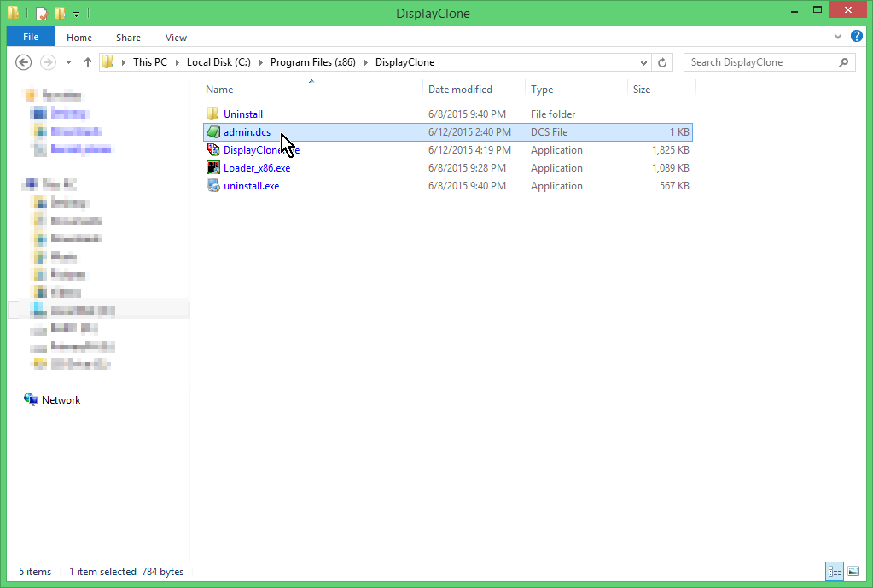Expand the breadcrumb arrow after Program Files (x86)
Image resolution: width=873 pixels, height=588 pixels.
[366, 62]
